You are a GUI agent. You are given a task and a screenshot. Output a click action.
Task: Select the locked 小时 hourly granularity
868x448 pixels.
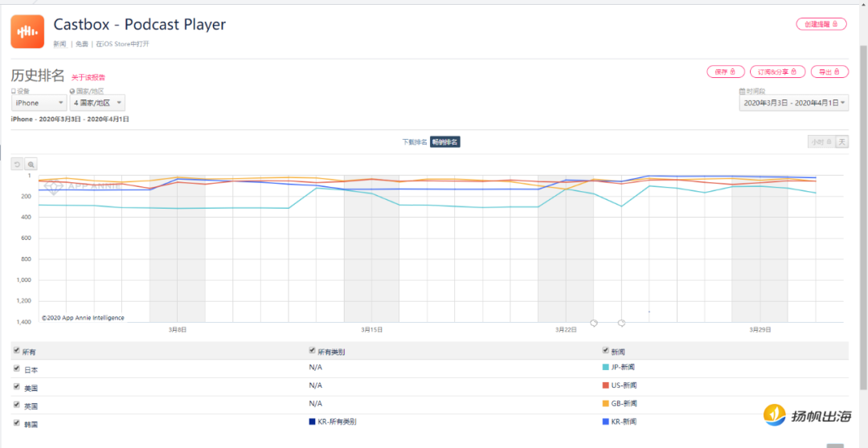[x=821, y=141]
